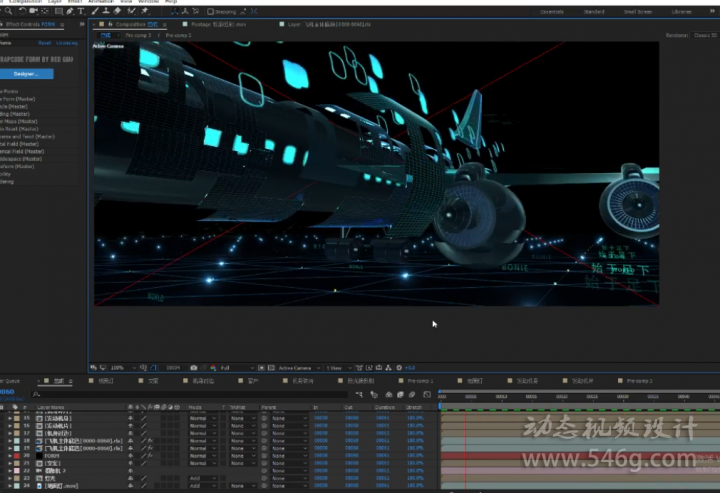Screen dimensions: 720x493
Task: Click the Reset link in Effect Controls
Action: tap(45, 43)
